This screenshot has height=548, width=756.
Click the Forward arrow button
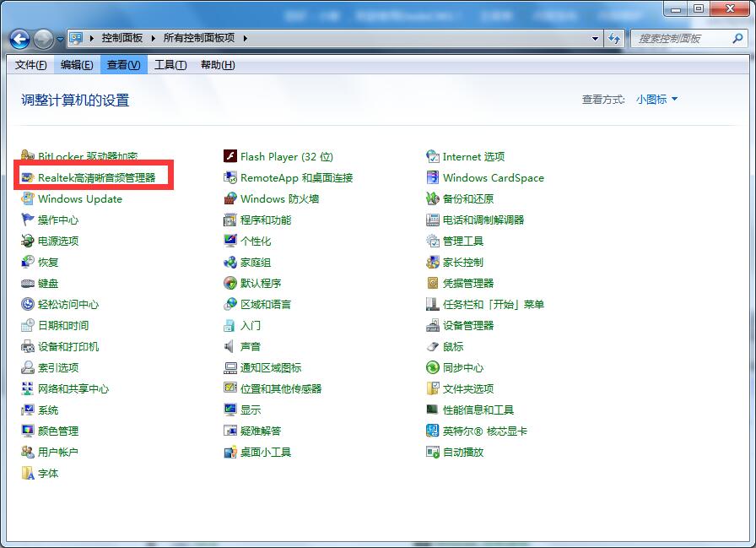pos(44,39)
